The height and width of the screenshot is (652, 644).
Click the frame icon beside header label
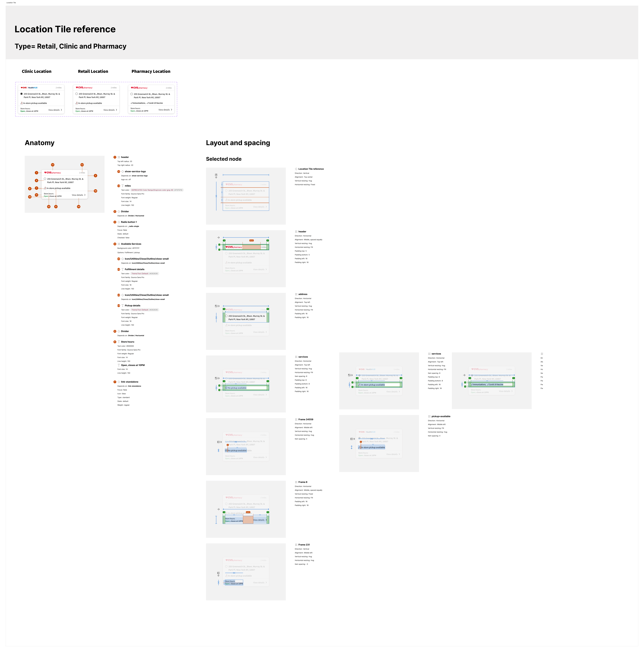click(119, 157)
